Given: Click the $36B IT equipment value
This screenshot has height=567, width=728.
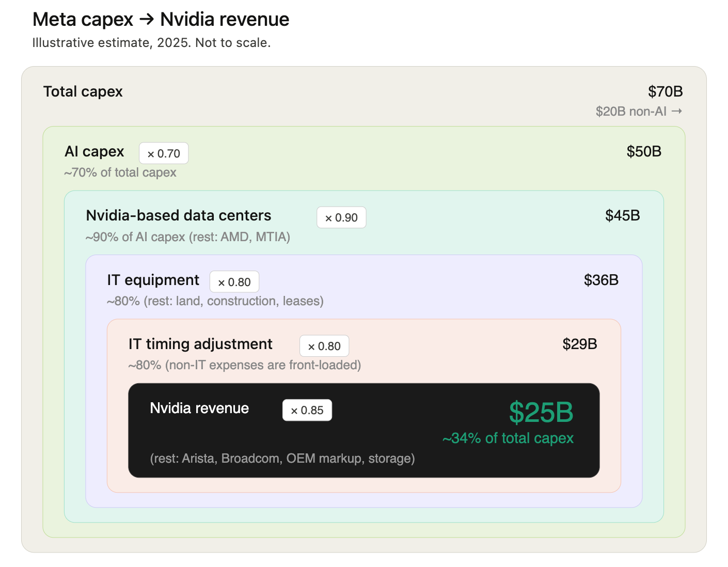Looking at the screenshot, I should click(601, 280).
